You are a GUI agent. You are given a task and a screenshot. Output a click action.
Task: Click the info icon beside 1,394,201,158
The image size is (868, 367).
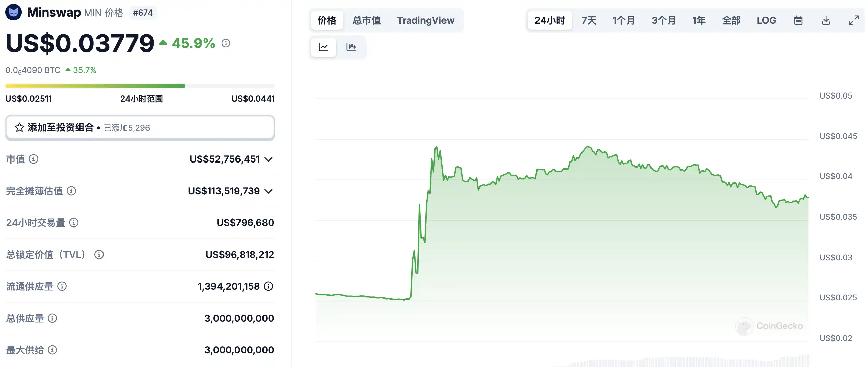click(268, 286)
